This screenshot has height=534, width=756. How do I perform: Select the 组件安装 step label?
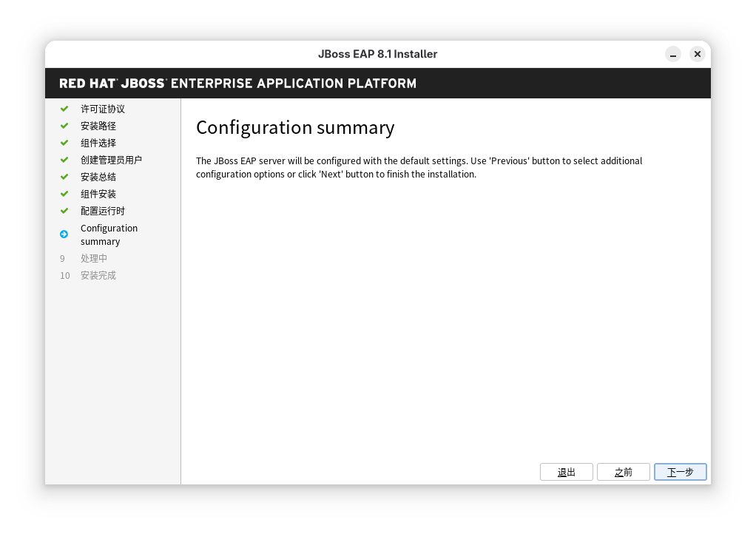(x=98, y=194)
